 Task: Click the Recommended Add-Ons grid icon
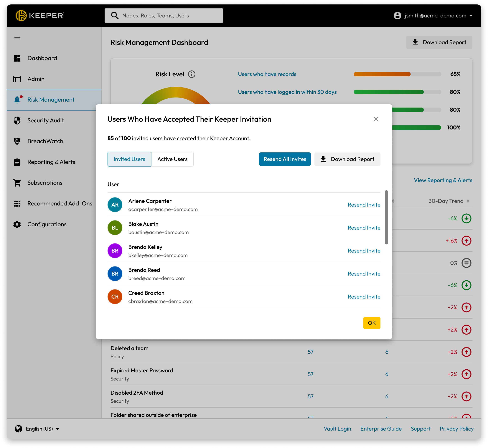[17, 204]
